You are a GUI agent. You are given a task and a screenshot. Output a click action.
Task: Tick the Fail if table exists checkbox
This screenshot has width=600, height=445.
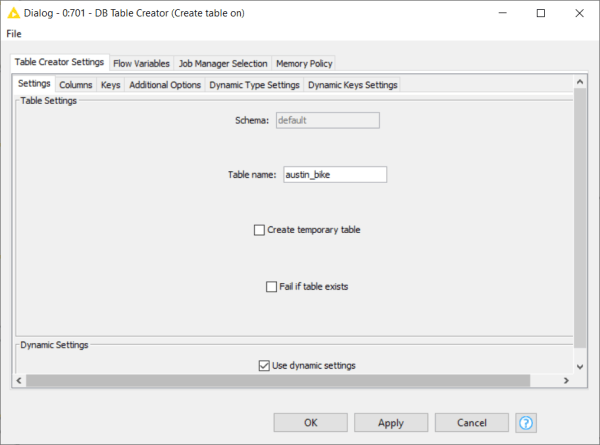271,287
